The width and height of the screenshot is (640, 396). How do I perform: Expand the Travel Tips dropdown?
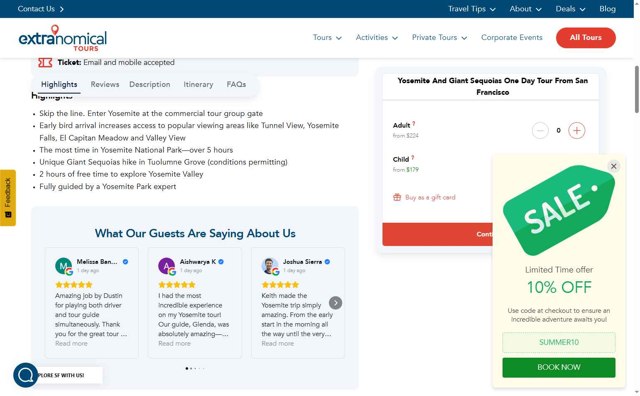pyautogui.click(x=471, y=9)
